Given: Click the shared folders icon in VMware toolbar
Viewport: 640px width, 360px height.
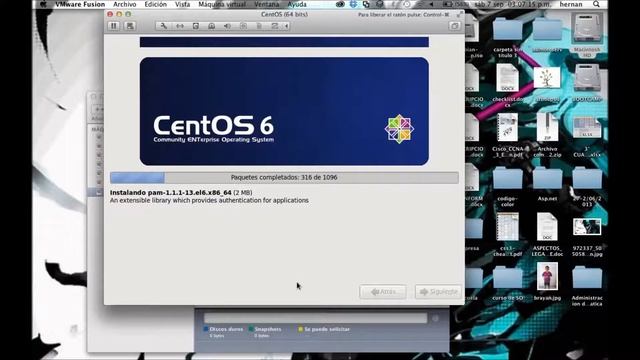Looking at the screenshot, I should click(275, 26).
